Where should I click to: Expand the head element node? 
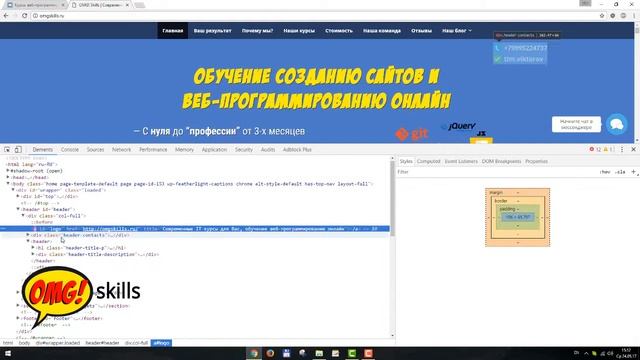pos(8,177)
